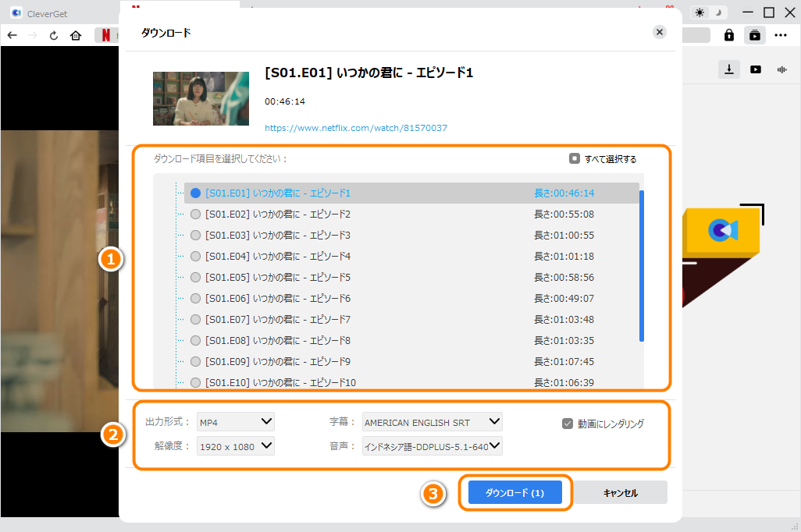Open the netflix.com/watch/81570037 link
This screenshot has width=801, height=532.
(x=355, y=128)
